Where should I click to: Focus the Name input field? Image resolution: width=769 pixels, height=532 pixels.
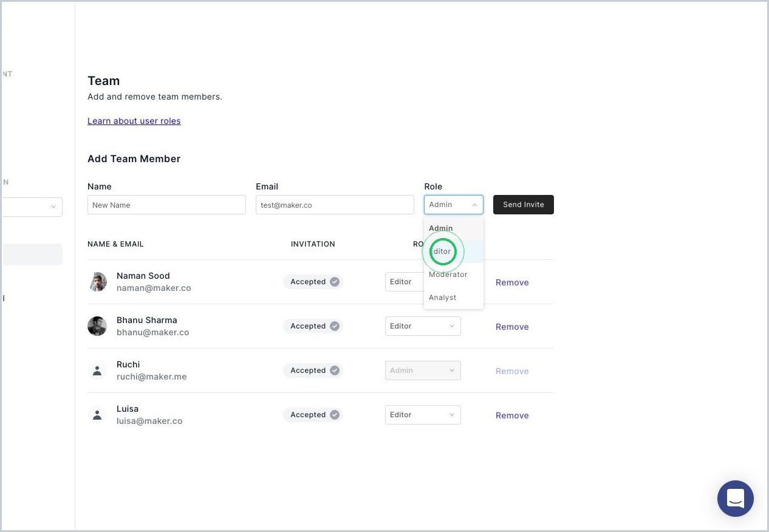[x=166, y=205]
